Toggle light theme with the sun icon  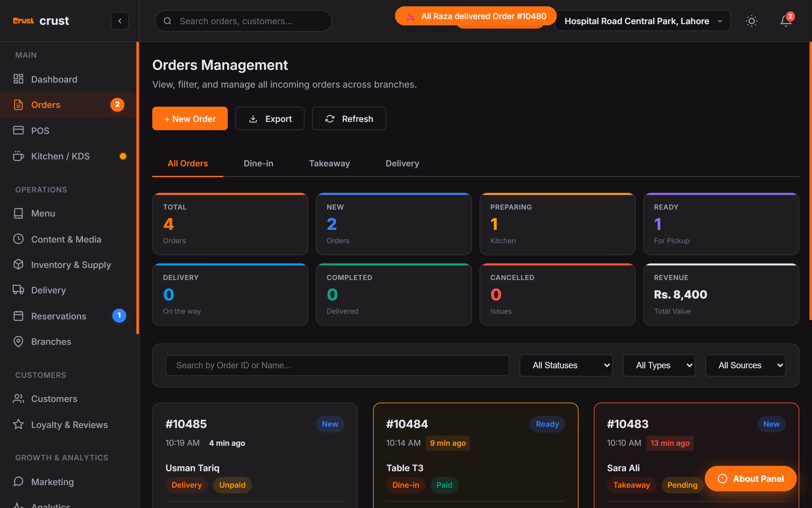point(752,21)
